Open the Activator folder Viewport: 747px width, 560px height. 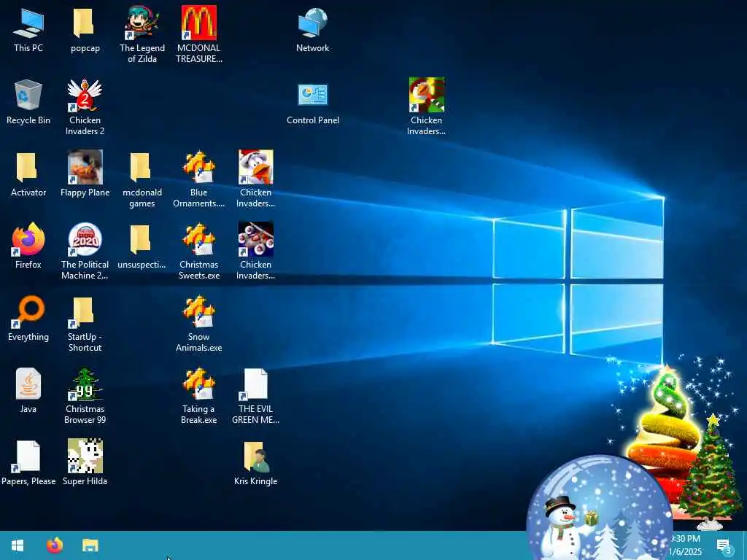point(28,174)
